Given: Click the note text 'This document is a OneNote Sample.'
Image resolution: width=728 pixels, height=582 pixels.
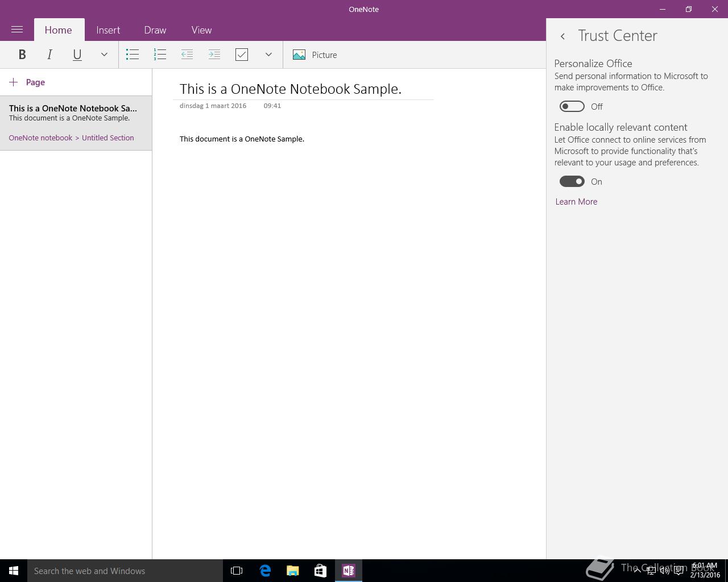Looking at the screenshot, I should [x=242, y=139].
